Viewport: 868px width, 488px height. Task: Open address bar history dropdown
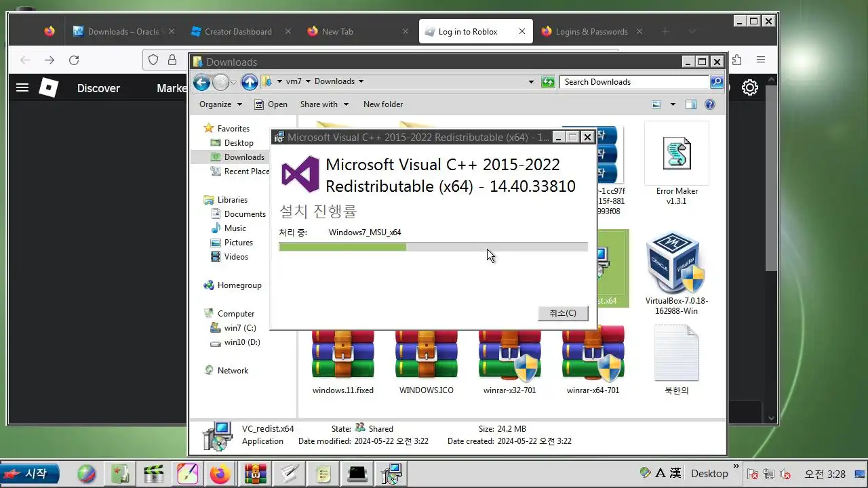(531, 82)
